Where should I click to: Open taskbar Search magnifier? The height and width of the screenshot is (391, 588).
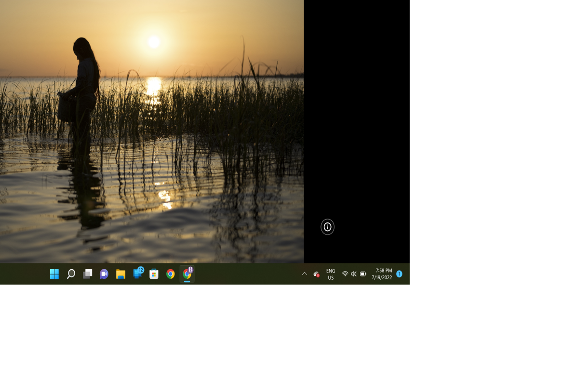(x=71, y=274)
